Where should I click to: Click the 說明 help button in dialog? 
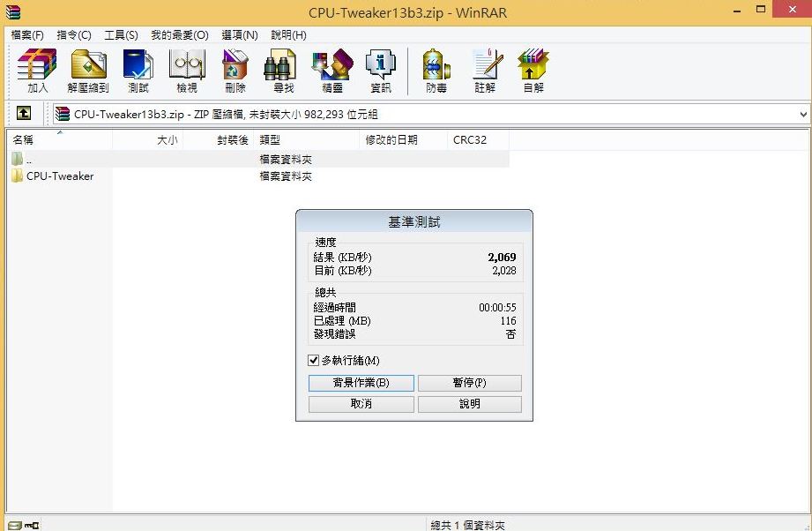click(x=470, y=404)
